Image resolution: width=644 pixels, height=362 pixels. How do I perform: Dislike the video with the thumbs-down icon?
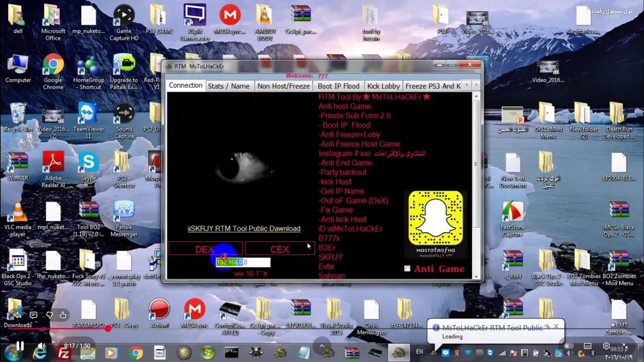point(49,315)
